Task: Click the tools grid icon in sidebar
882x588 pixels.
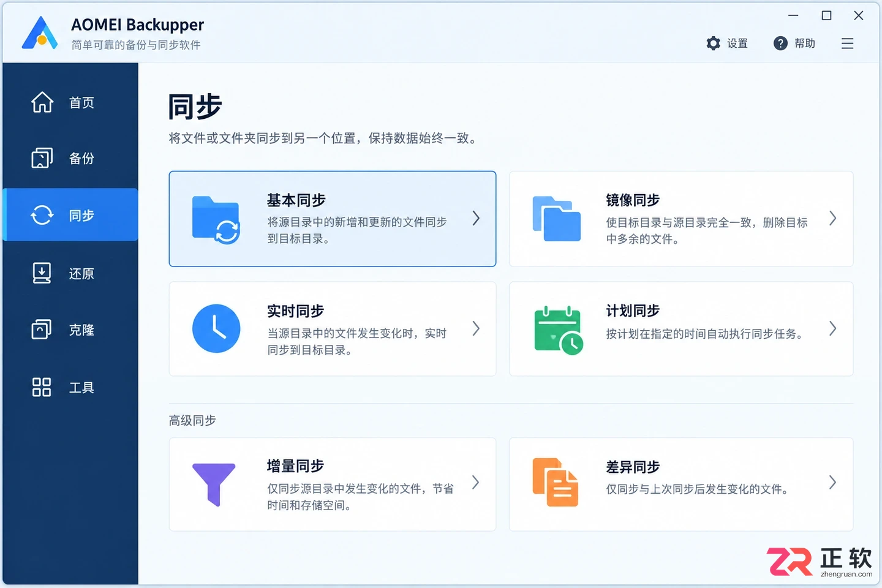Action: pyautogui.click(x=42, y=387)
